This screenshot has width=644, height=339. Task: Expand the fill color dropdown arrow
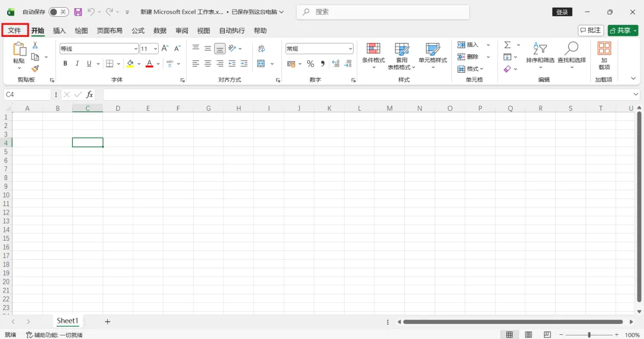pos(139,64)
